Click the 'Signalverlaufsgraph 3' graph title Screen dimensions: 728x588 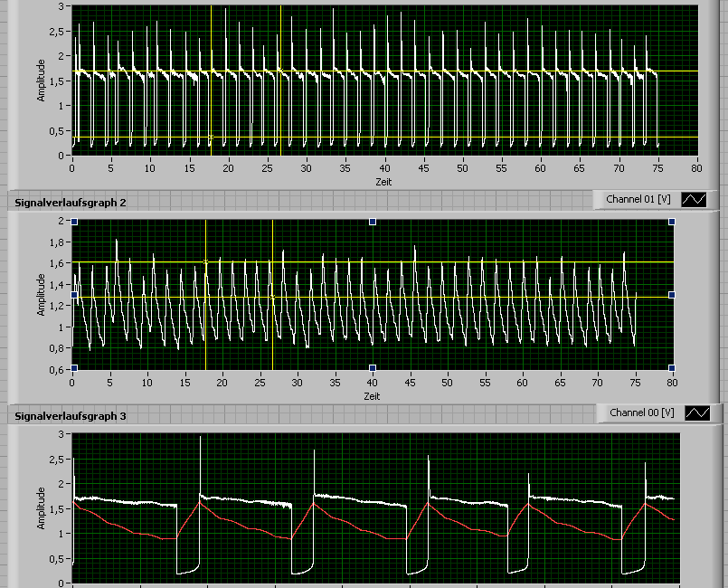(x=71, y=416)
